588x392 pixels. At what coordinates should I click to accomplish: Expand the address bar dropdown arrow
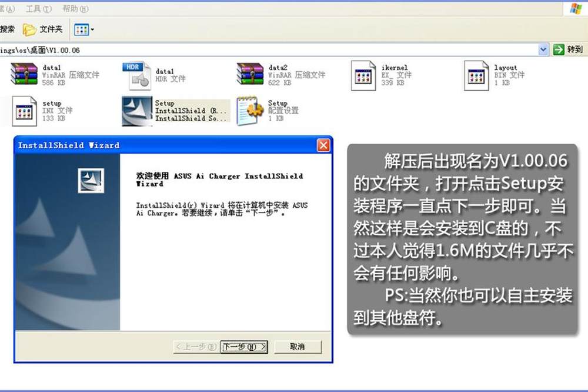tap(543, 49)
